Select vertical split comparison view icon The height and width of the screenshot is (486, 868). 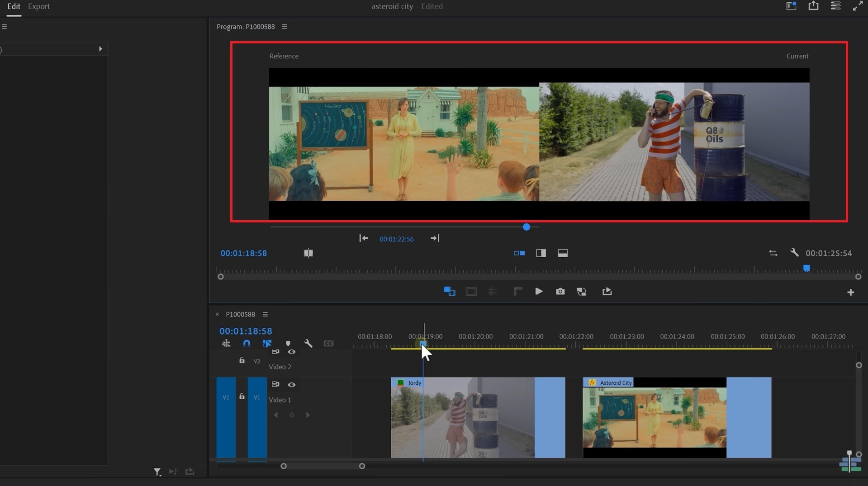[541, 253]
